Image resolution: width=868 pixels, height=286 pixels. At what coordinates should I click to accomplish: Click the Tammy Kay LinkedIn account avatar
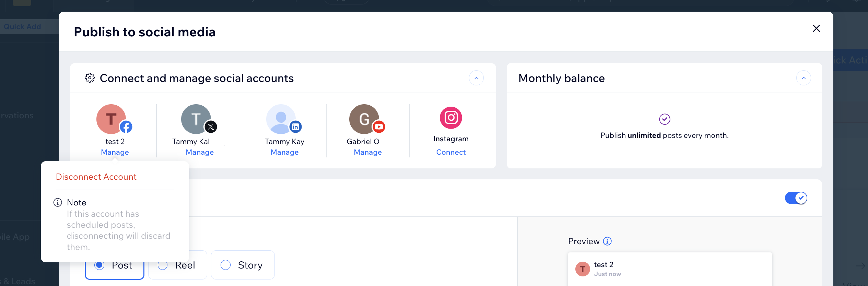(281, 119)
